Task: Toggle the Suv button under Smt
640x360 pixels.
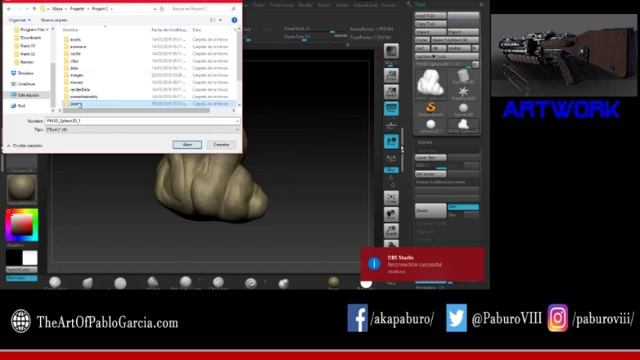Action: 463,215
